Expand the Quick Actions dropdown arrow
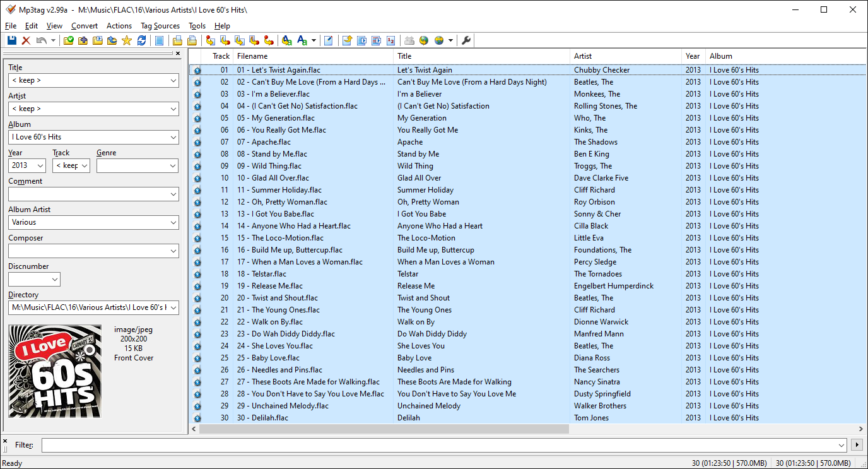This screenshot has height=469, width=868. [314, 40]
